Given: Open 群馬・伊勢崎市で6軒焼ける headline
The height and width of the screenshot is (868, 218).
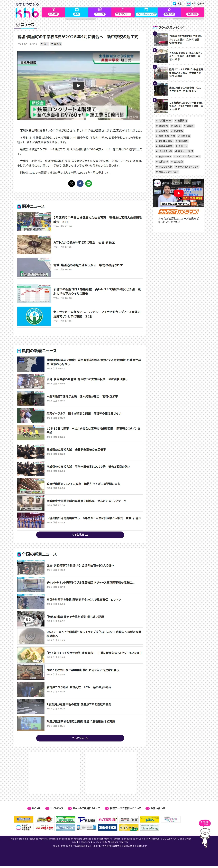Looking at the screenshot, I should pyautogui.click(x=80, y=565).
